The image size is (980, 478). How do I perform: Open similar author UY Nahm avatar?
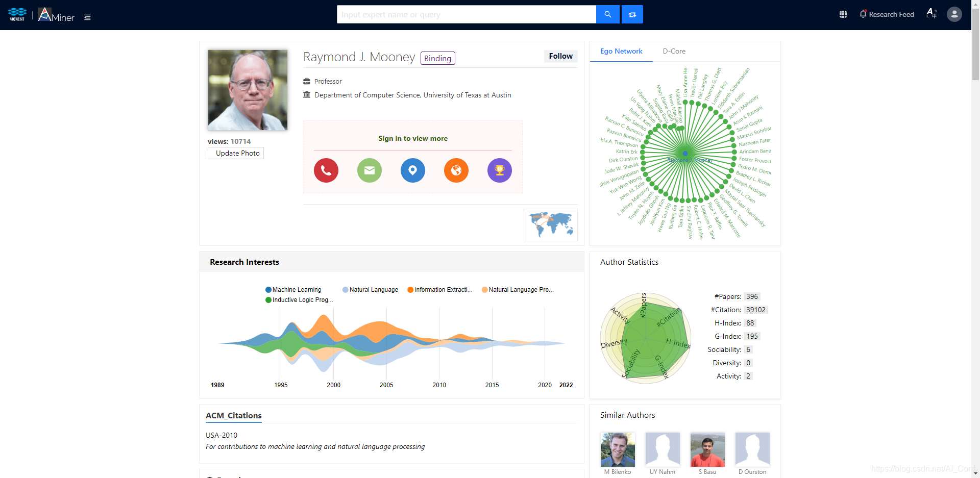point(663,449)
